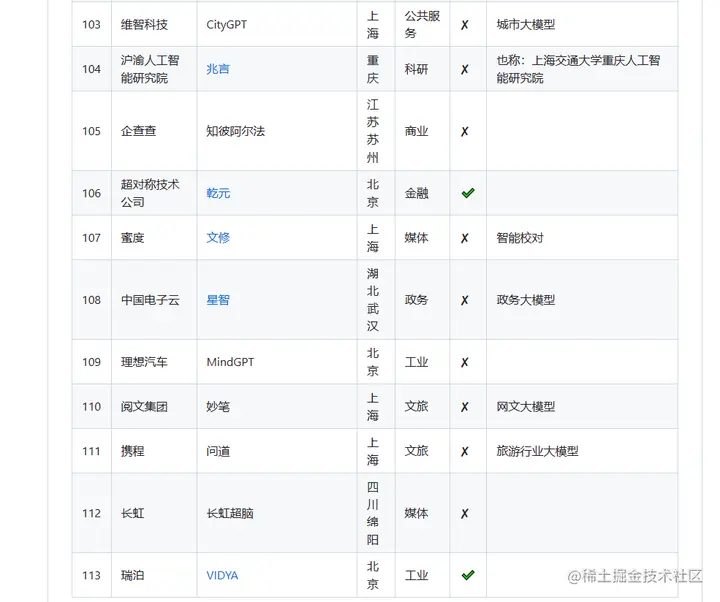The width and height of the screenshot is (720, 602).
Task: Select the company name 维智科技
Action: pyautogui.click(x=144, y=25)
